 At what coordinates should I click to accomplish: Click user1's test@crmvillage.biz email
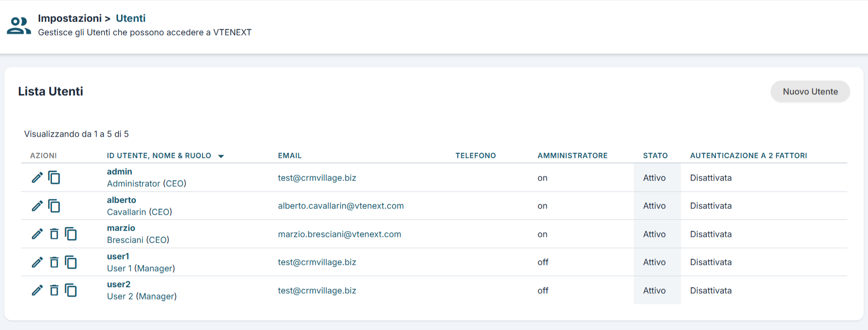pyautogui.click(x=317, y=262)
